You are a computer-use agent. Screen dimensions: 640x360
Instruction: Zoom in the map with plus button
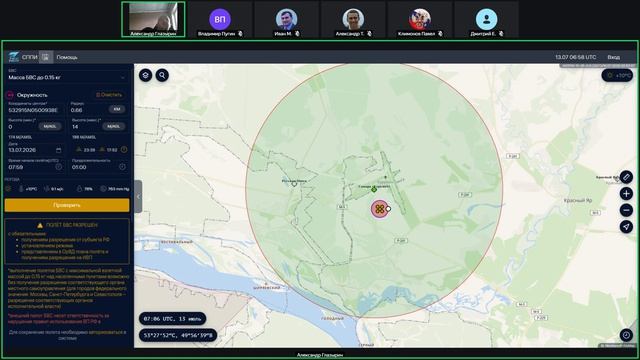[626, 193]
